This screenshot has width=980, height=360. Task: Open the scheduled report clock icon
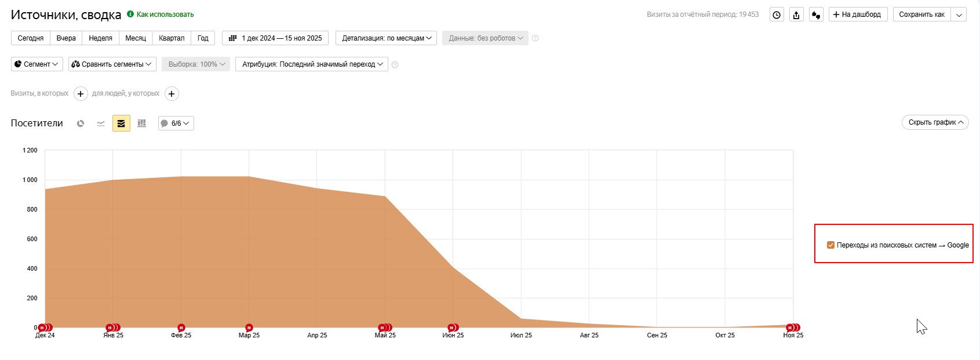(x=777, y=14)
